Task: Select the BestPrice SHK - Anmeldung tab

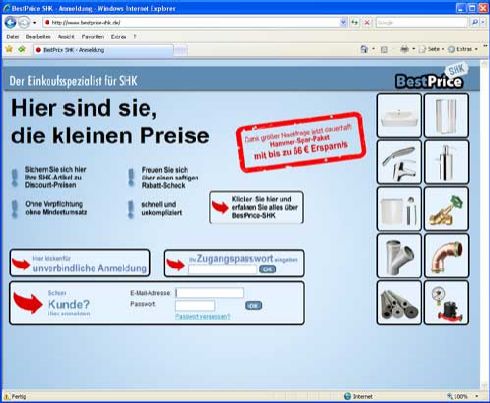Action: click(103, 50)
